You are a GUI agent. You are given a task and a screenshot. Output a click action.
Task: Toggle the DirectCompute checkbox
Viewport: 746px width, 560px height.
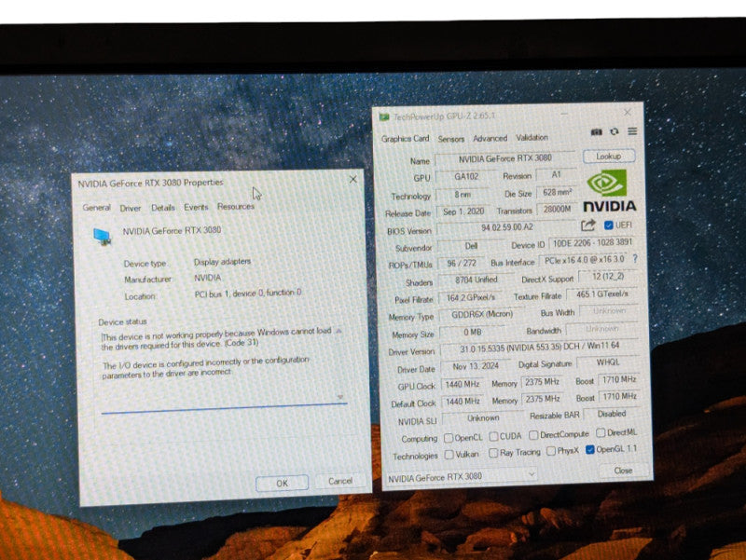pyautogui.click(x=533, y=435)
